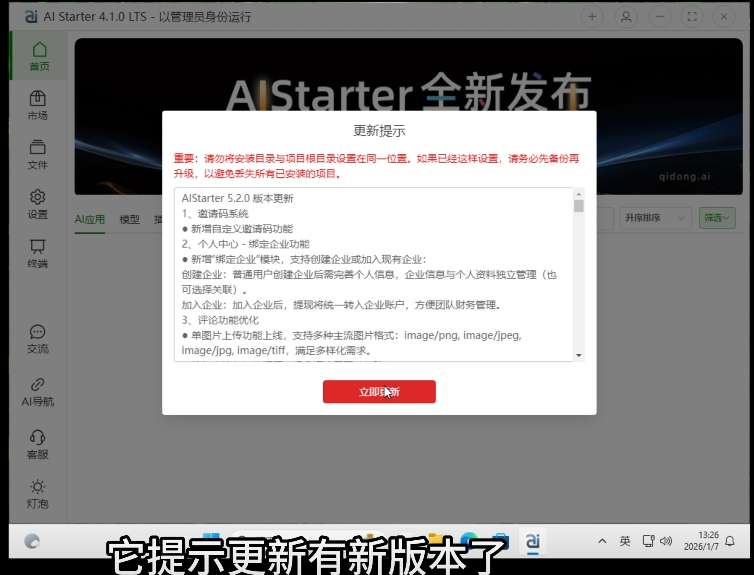Open the 设置 settings gear icon
The image size is (754, 575).
[x=38, y=204]
